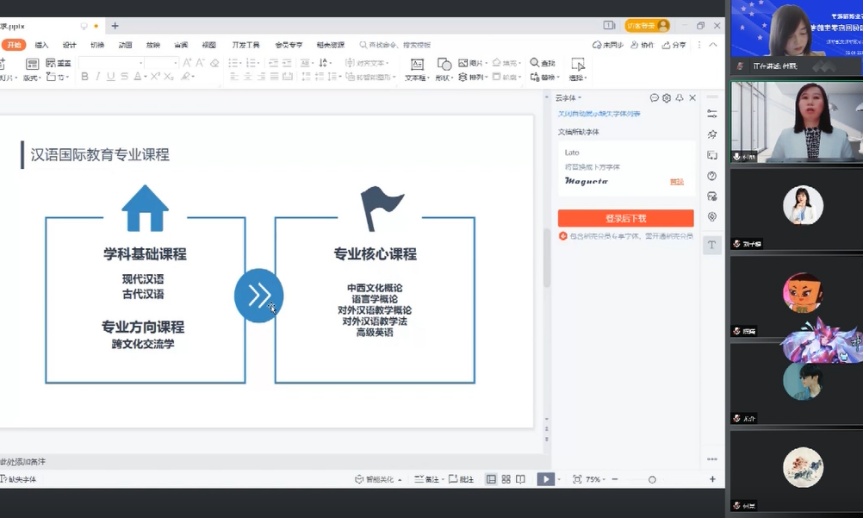Click the feedback chat bubble icon in font panel

point(654,98)
